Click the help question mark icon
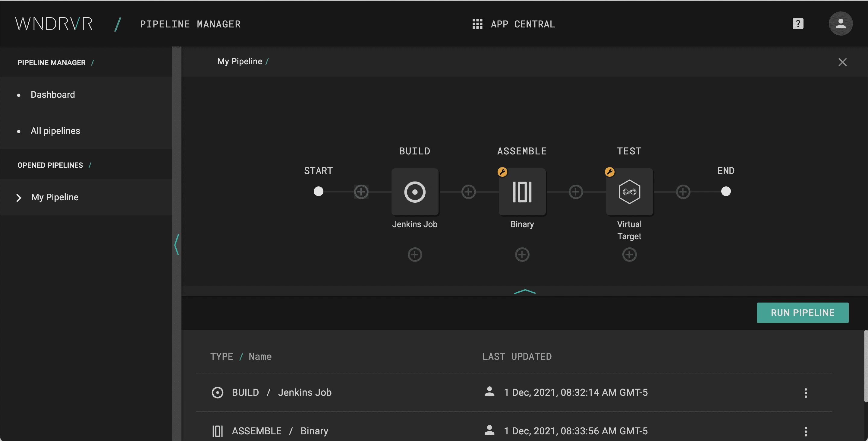 pyautogui.click(x=797, y=24)
